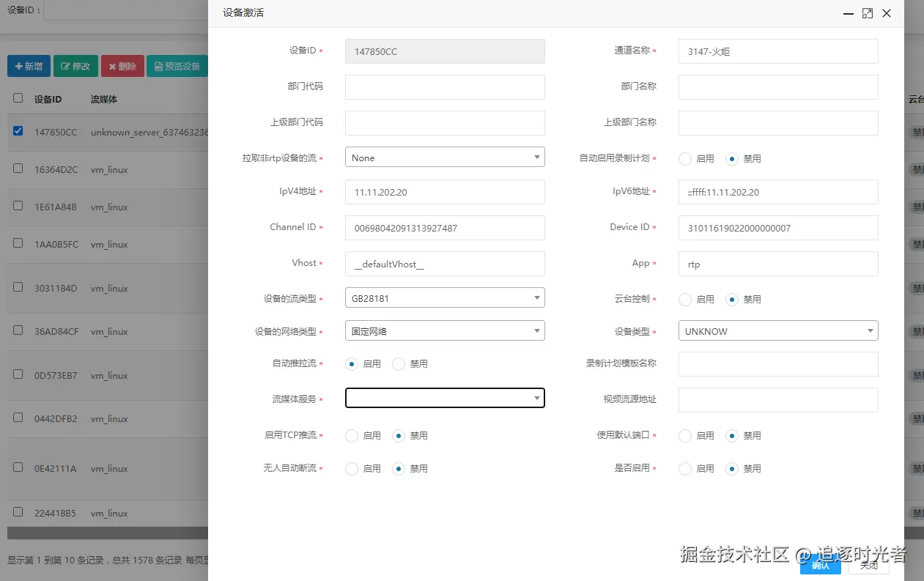Close the 设备激活 dialog with X
Viewport: 924px width, 581px height.
pos(887,13)
